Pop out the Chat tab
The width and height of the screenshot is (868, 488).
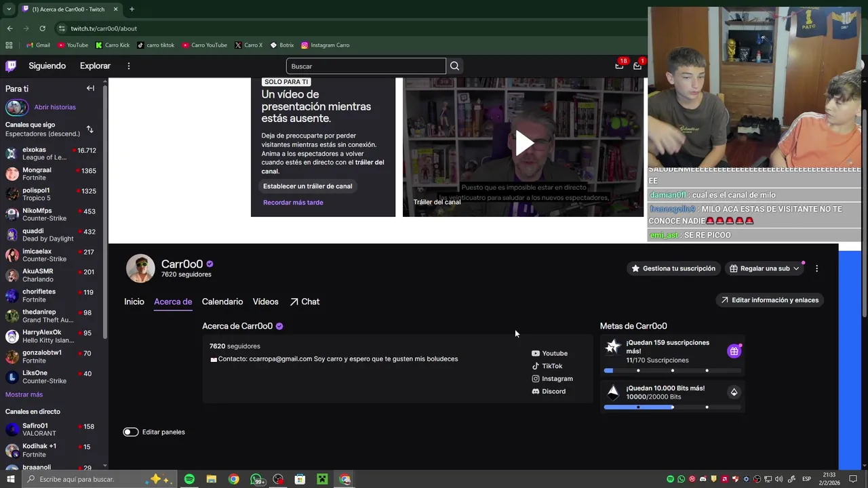coord(304,302)
